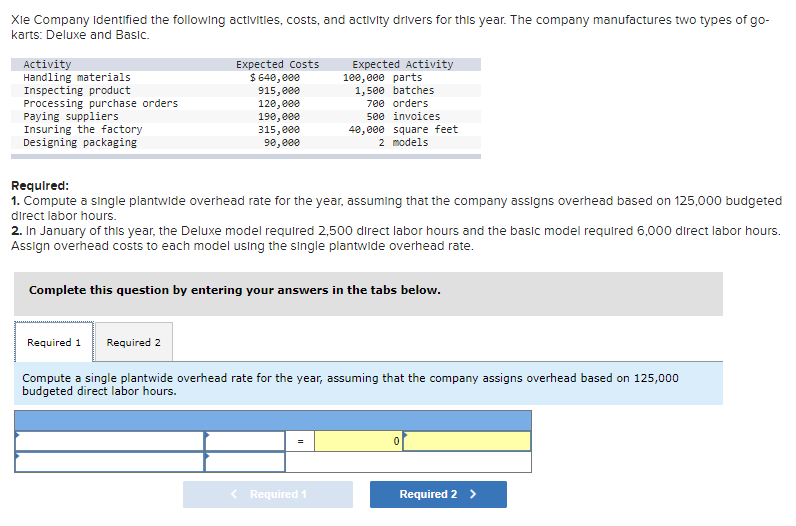Click the '915,000' inspecting product cost
This screenshot has width=796, height=526.
(x=279, y=90)
